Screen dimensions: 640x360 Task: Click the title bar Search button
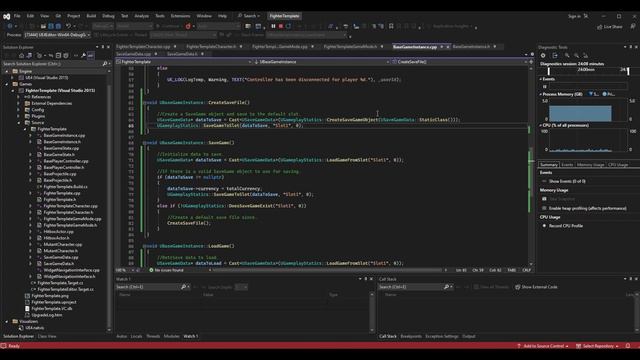(249, 16)
